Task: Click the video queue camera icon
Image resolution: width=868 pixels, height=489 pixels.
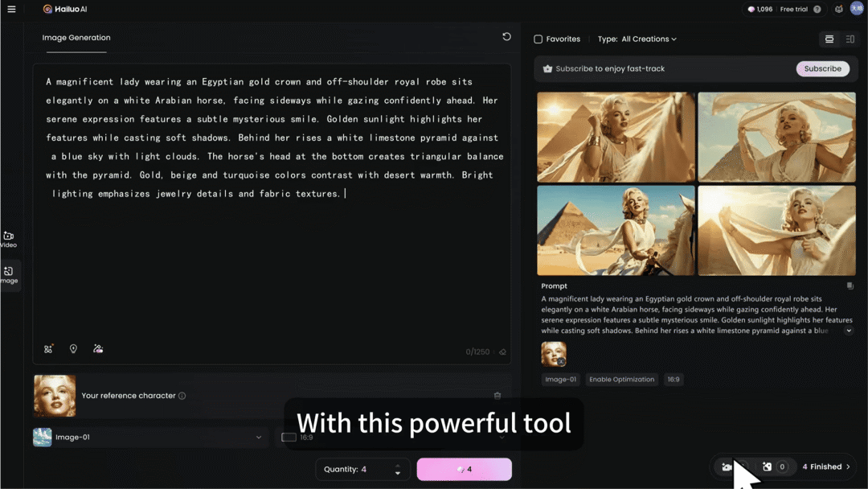Action: pos(727,466)
